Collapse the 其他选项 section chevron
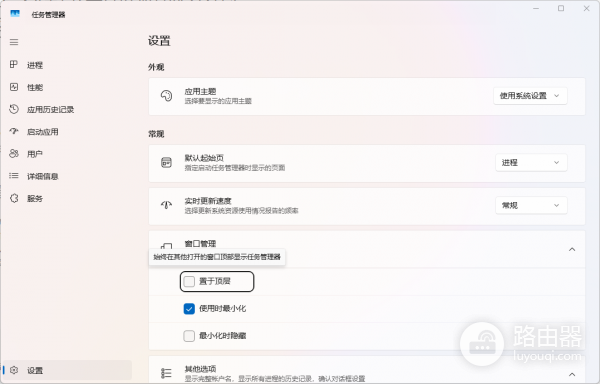The height and width of the screenshot is (384, 600). [572, 374]
